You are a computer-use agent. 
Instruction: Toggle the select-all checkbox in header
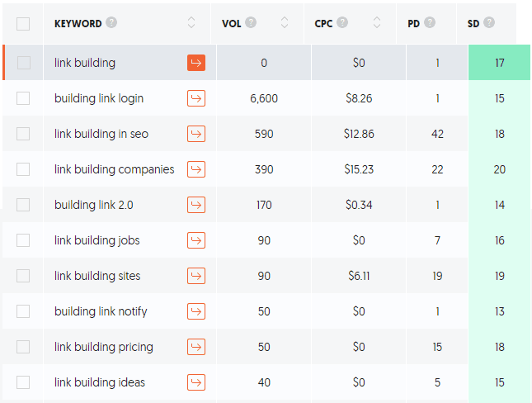[x=23, y=23]
